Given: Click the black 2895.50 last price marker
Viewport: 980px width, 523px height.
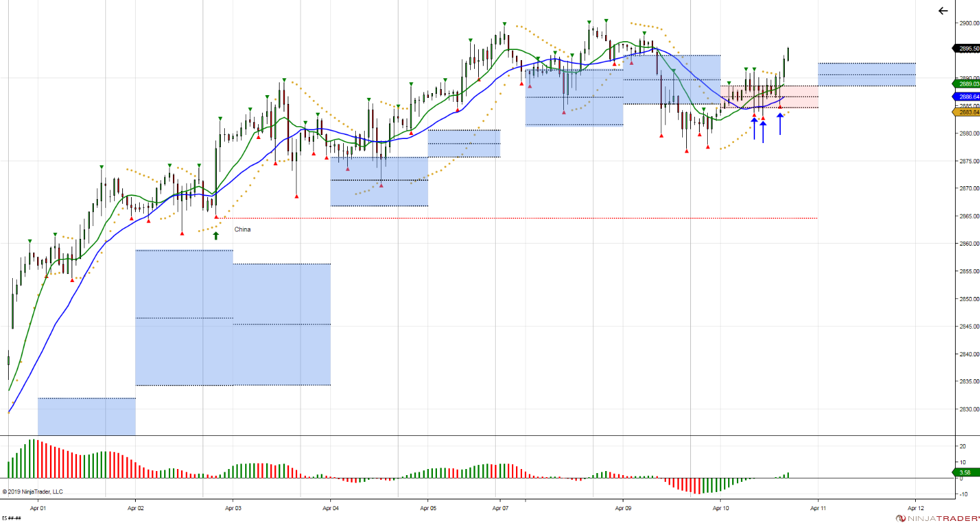Looking at the screenshot, I should coord(966,49).
